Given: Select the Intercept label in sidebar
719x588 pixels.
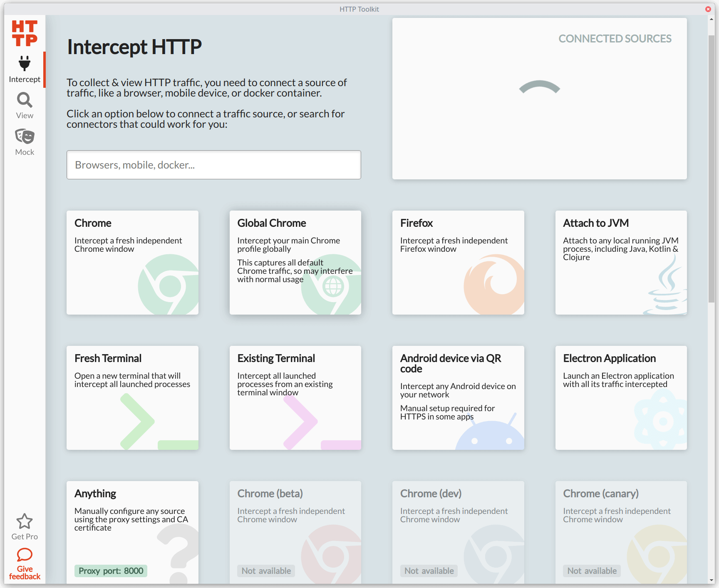Looking at the screenshot, I should (25, 79).
